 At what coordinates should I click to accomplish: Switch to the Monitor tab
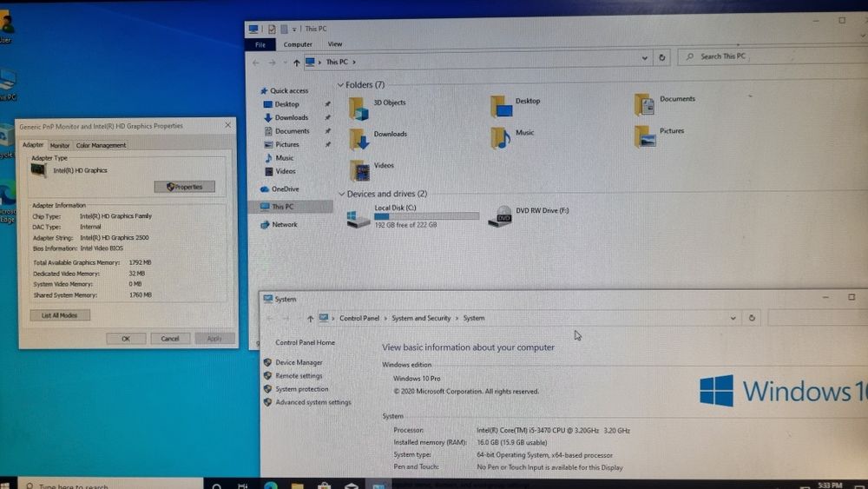(60, 145)
